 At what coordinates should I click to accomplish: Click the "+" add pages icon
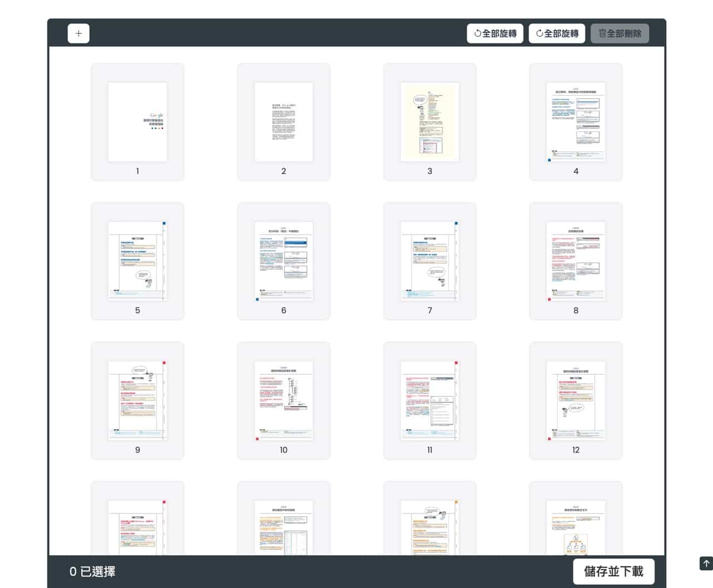(79, 33)
